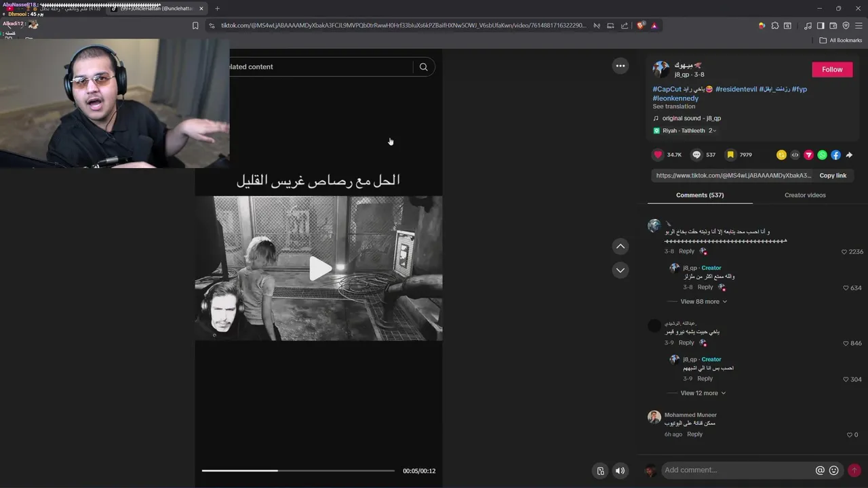Open the All Bookmarks folder
This screenshot has width=868, height=488.
pyautogui.click(x=841, y=40)
